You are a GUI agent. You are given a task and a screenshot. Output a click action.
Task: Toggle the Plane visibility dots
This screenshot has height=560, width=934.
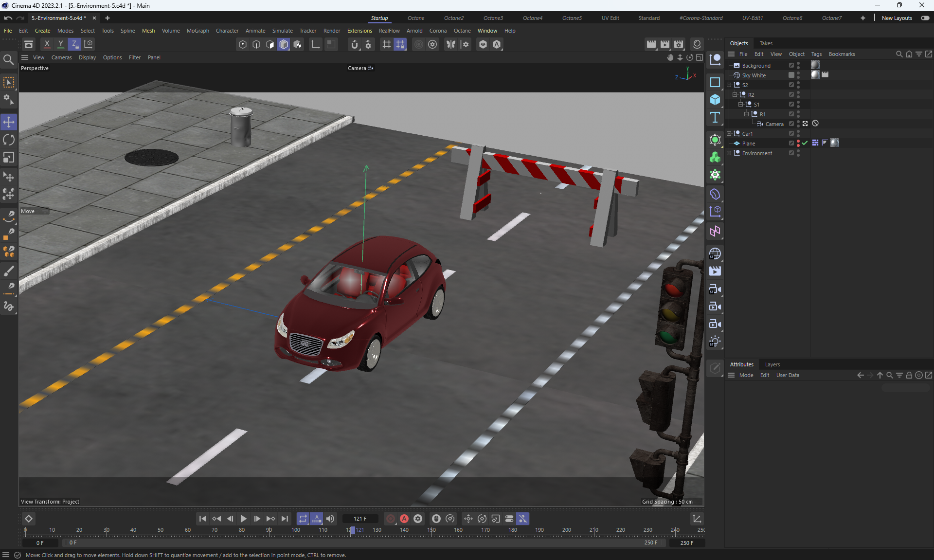pyautogui.click(x=798, y=143)
